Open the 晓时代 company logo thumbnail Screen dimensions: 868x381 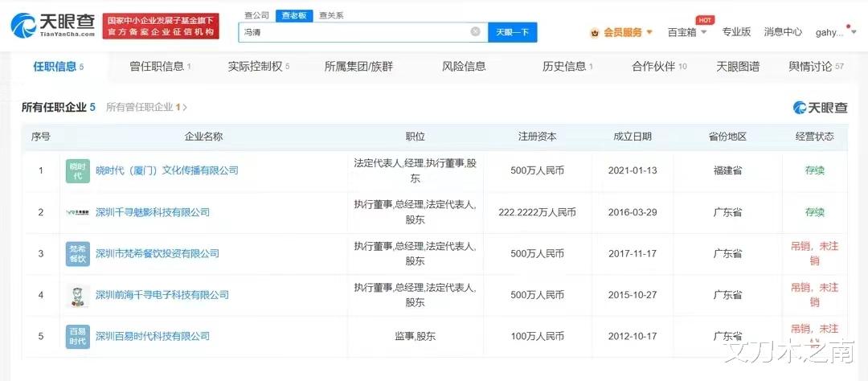(x=77, y=171)
